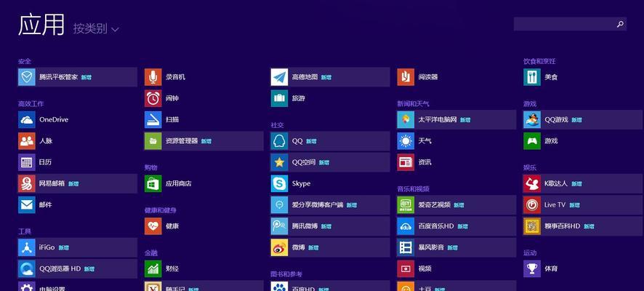Image resolution: width=644 pixels, height=291 pixels.
Task: Open 爱分享微博客户端 app
Action: 330,204
